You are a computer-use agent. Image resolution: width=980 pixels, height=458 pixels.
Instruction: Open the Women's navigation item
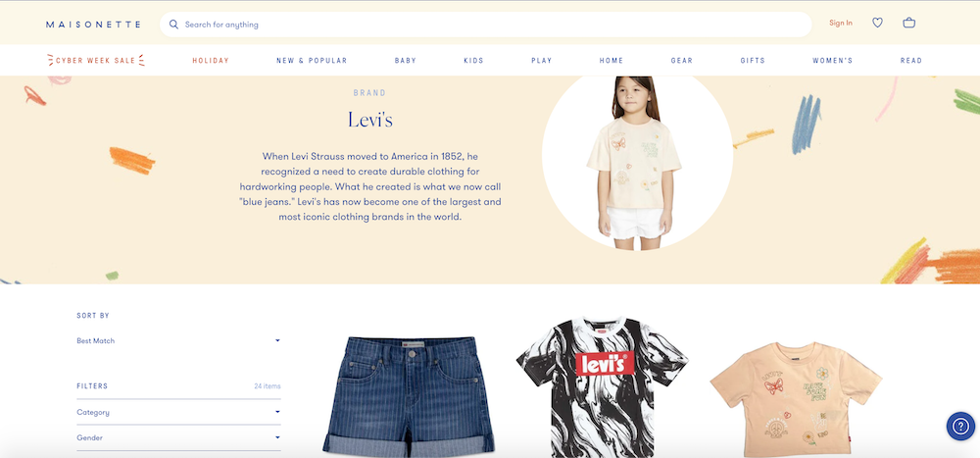[832, 61]
